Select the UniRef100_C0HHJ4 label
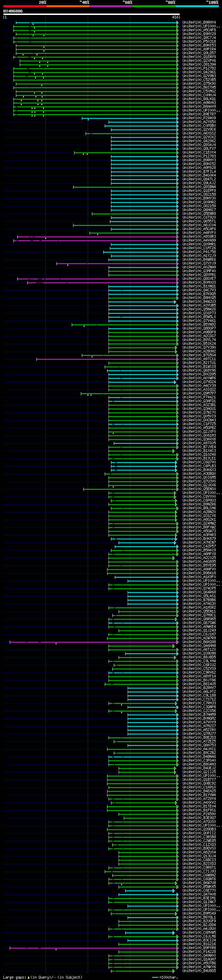The width and height of the screenshot is (222, 980). (199, 96)
